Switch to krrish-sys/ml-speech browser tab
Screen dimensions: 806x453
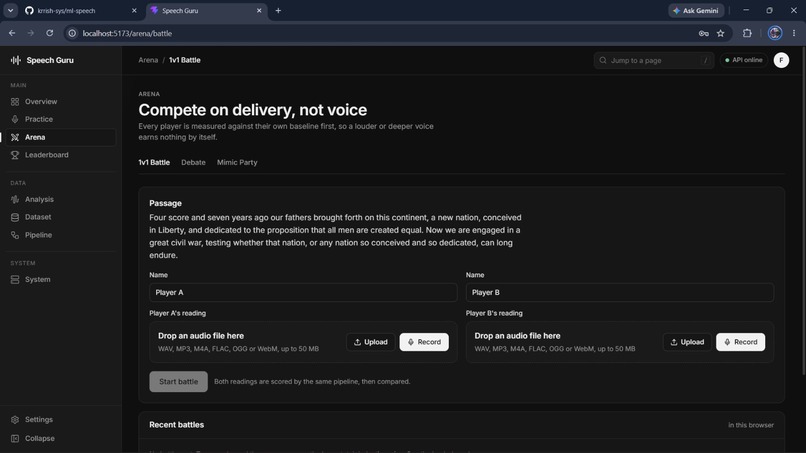pyautogui.click(x=81, y=10)
